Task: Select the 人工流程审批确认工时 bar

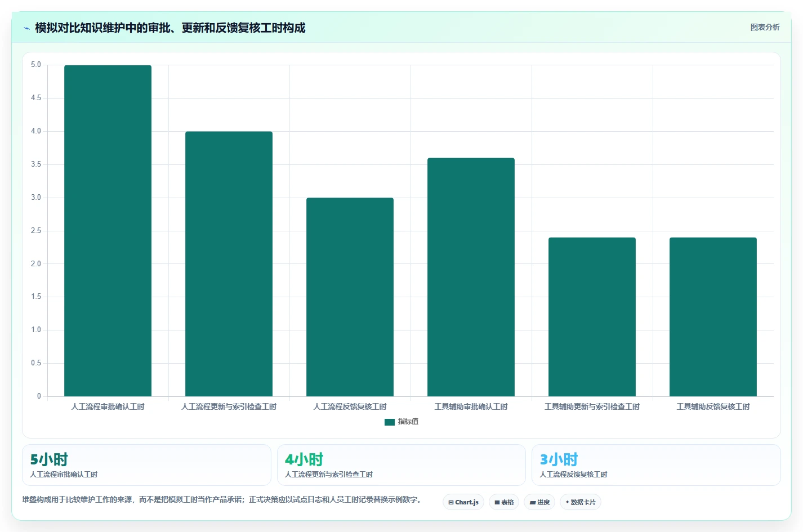Action: [108, 231]
